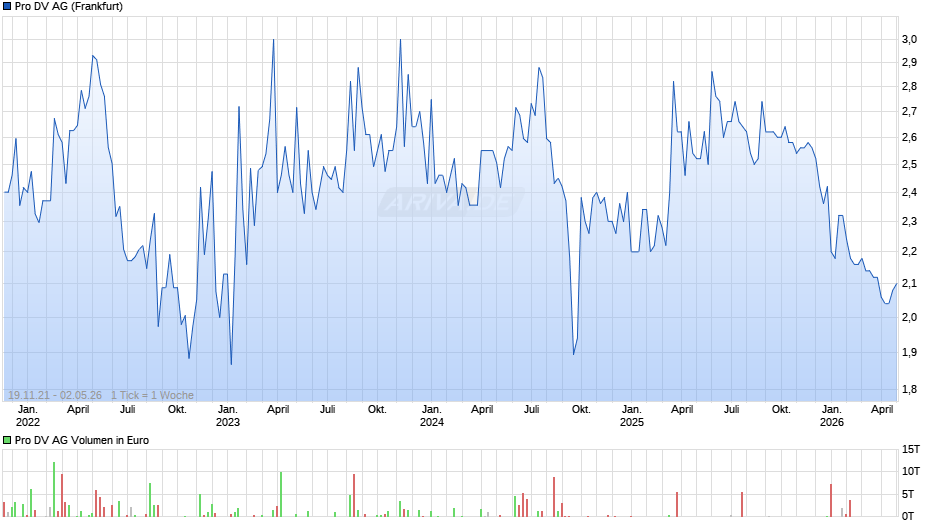The width and height of the screenshot is (940, 526).
Task: Click the price low point near September 2024
Action: click(574, 354)
